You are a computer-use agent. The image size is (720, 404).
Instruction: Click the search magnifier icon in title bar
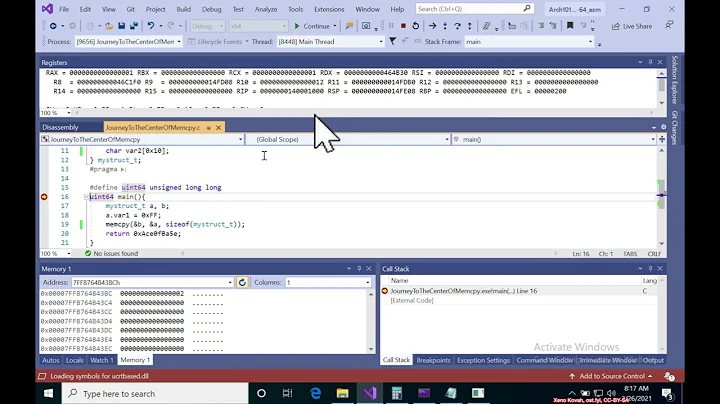point(527,8)
